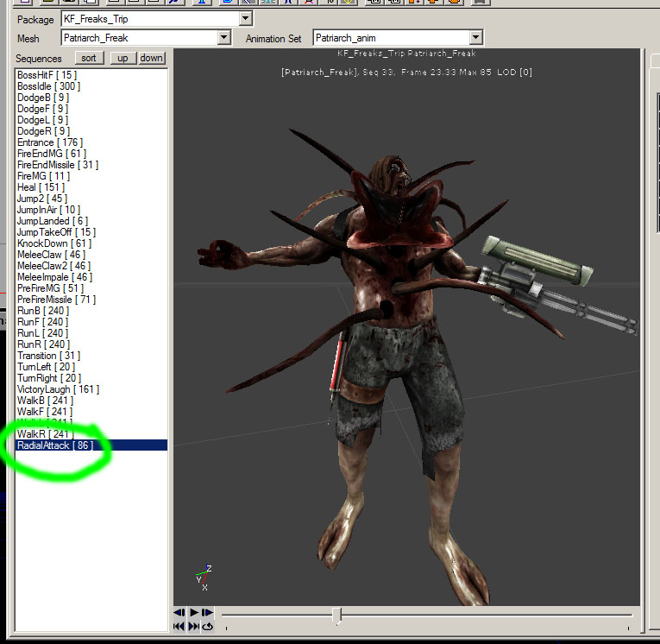Select the BossIdle [ 300 ] sequence
The image size is (660, 644).
(91, 86)
